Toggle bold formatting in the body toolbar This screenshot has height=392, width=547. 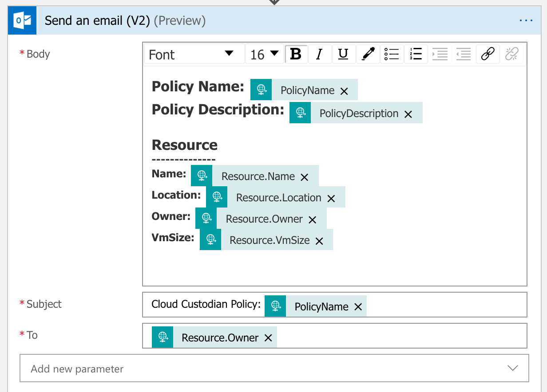(x=296, y=54)
